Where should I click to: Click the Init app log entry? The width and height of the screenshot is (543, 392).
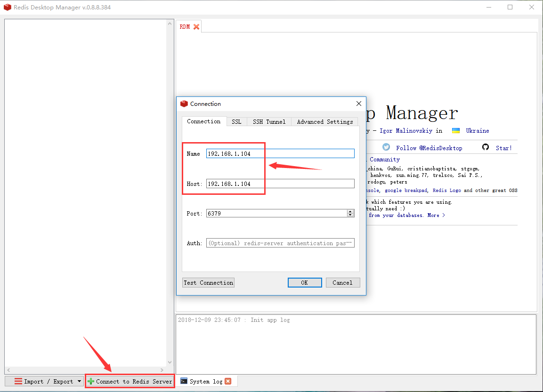[x=234, y=320]
